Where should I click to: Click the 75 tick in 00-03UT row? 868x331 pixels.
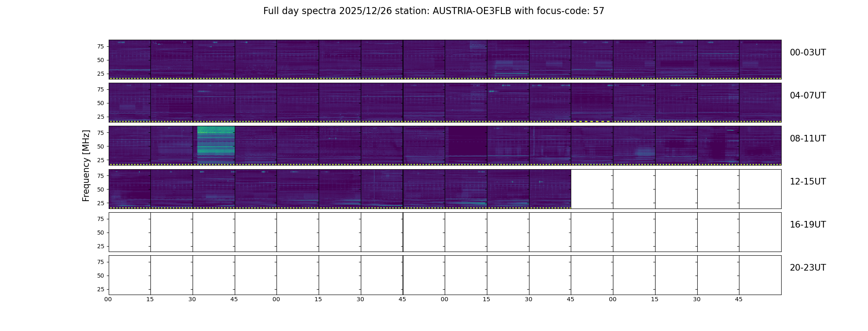click(x=100, y=46)
